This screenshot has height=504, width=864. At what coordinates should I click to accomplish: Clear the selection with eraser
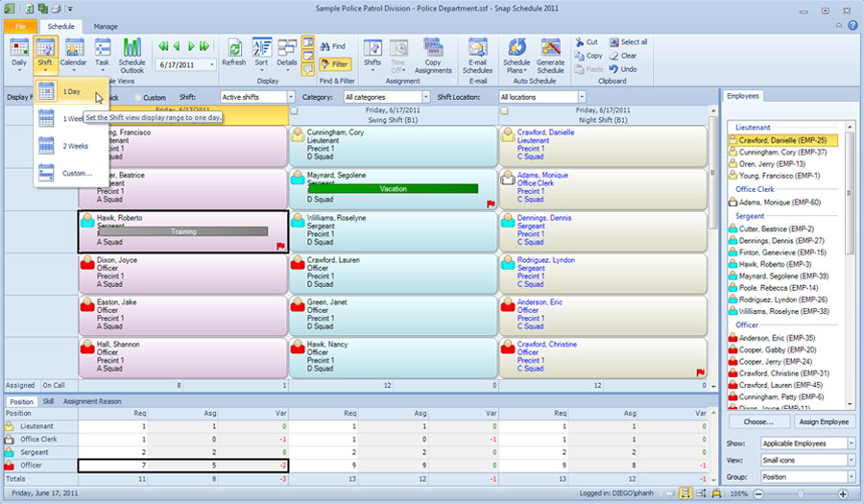[x=623, y=56]
